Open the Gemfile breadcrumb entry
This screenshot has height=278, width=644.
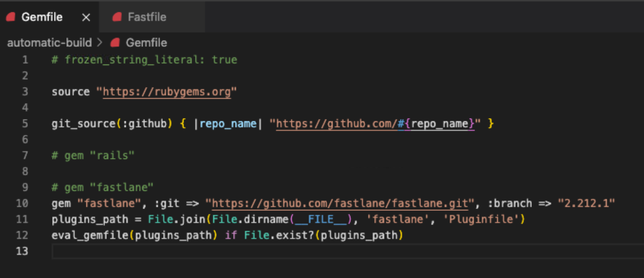pyautogui.click(x=147, y=42)
